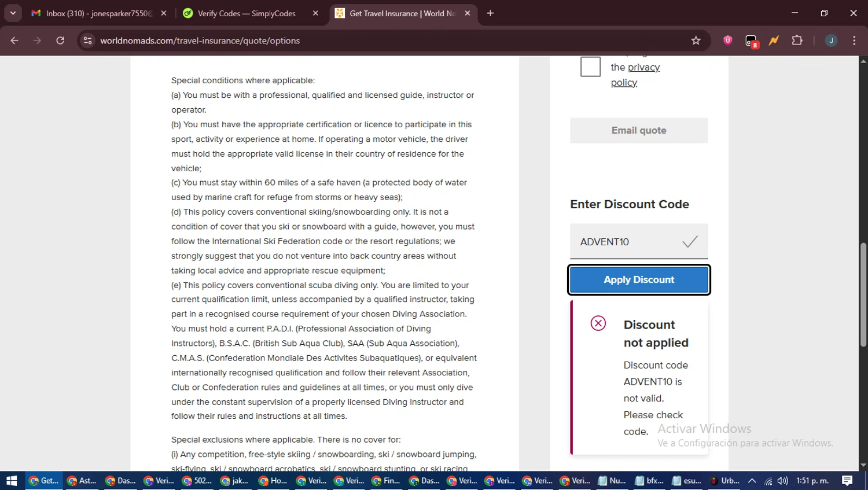This screenshot has height=490, width=868.
Task: Open a new browser tab
Action: click(x=490, y=13)
